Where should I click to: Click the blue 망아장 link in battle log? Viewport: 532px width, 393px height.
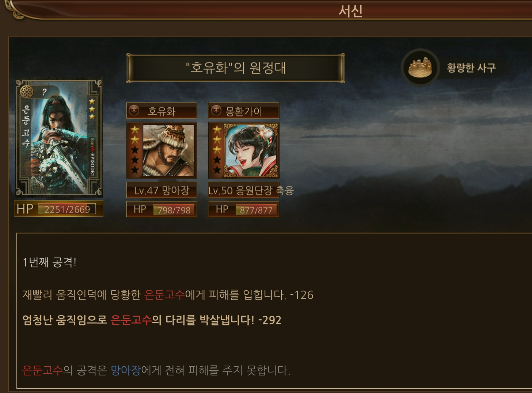(x=126, y=370)
